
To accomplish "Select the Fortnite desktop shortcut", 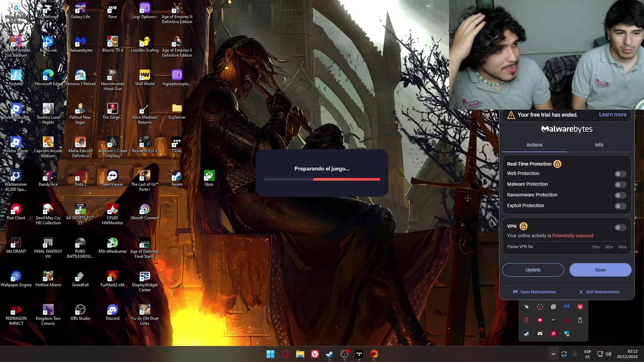I will point(16,78).
